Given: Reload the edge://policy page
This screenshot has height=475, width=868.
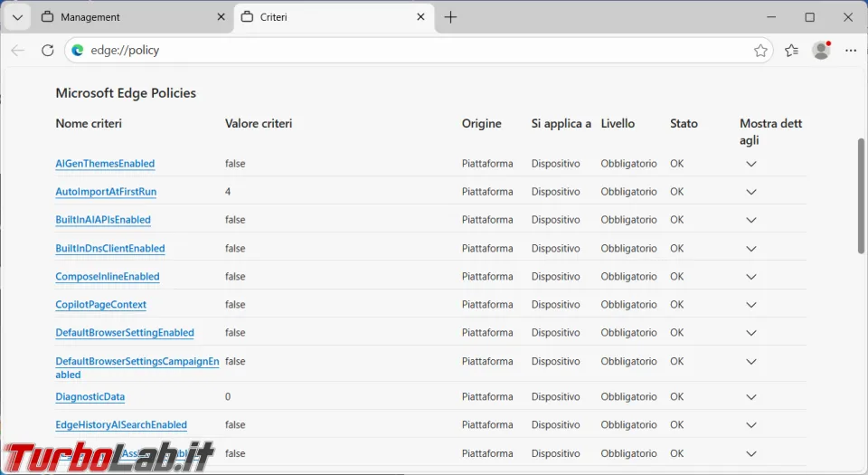Looking at the screenshot, I should [x=48, y=51].
